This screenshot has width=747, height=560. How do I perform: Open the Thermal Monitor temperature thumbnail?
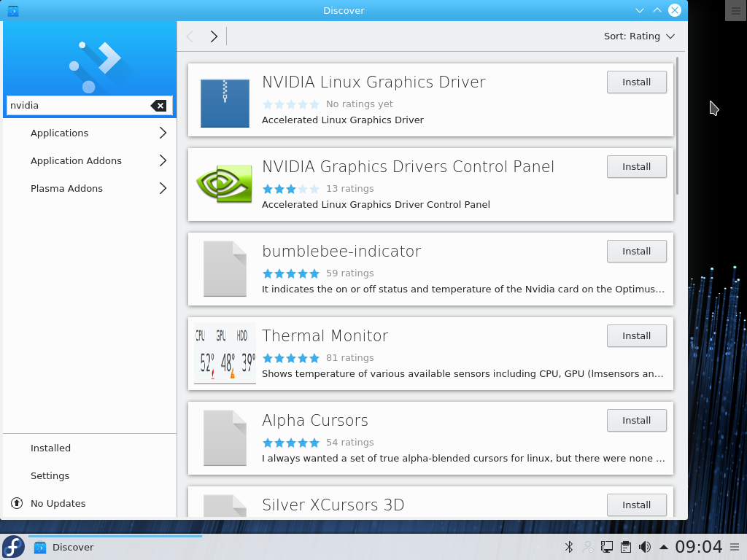tap(225, 354)
